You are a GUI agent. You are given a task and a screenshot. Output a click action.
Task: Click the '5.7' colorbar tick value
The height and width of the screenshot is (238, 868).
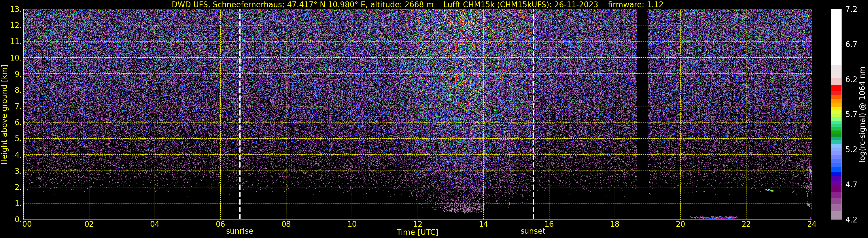(851, 114)
